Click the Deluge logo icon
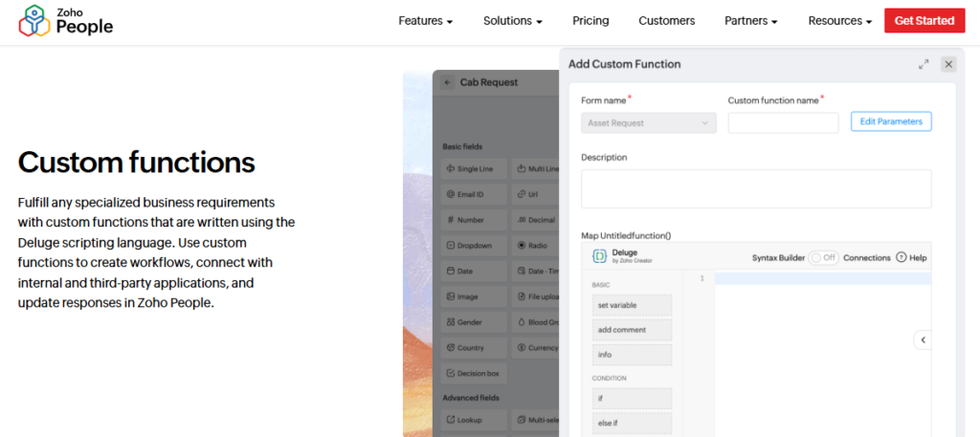The width and height of the screenshot is (980, 437). coord(599,256)
